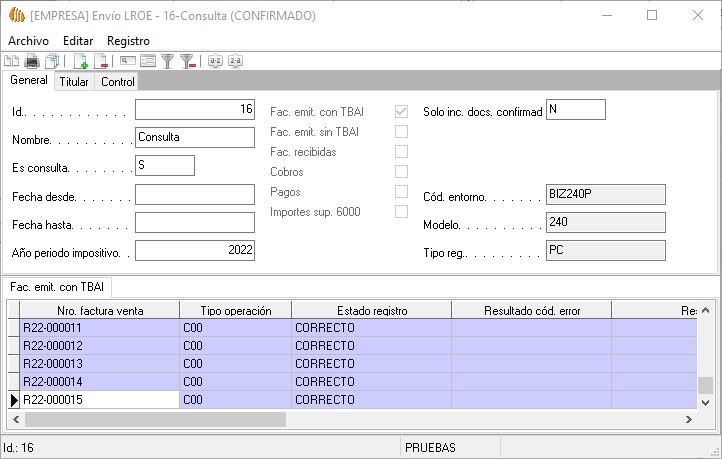
Task: Switch to the Control tab
Action: click(117, 82)
